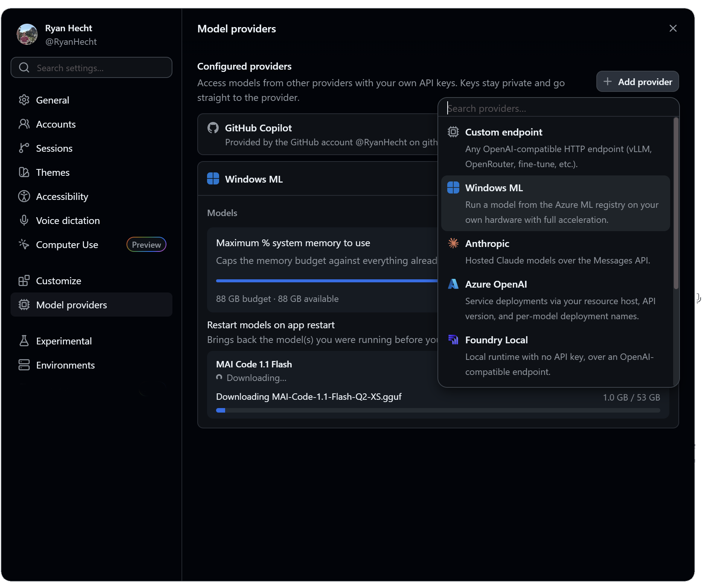Click the Accessibility person icon
Viewport: 704px width, 588px height.
coord(24,196)
